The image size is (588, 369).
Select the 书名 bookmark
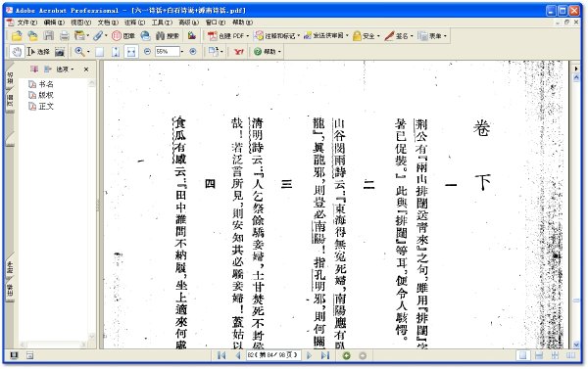(41, 84)
